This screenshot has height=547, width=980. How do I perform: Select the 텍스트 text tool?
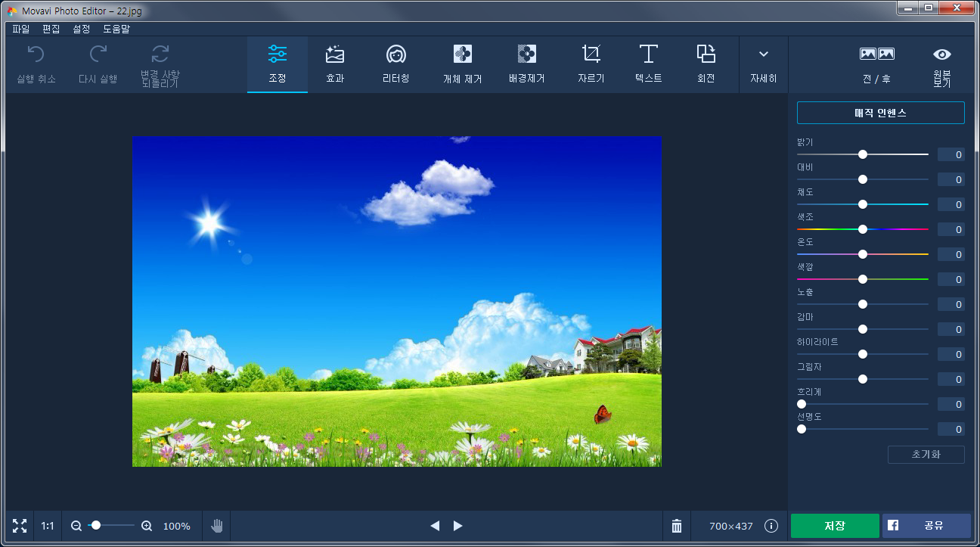(x=649, y=64)
